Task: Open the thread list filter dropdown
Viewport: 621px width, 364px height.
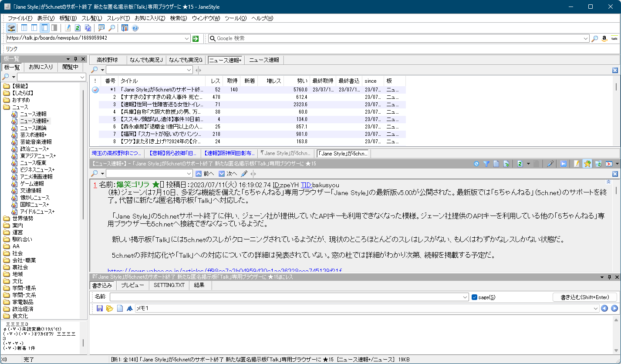Action: pyautogui.click(x=189, y=70)
